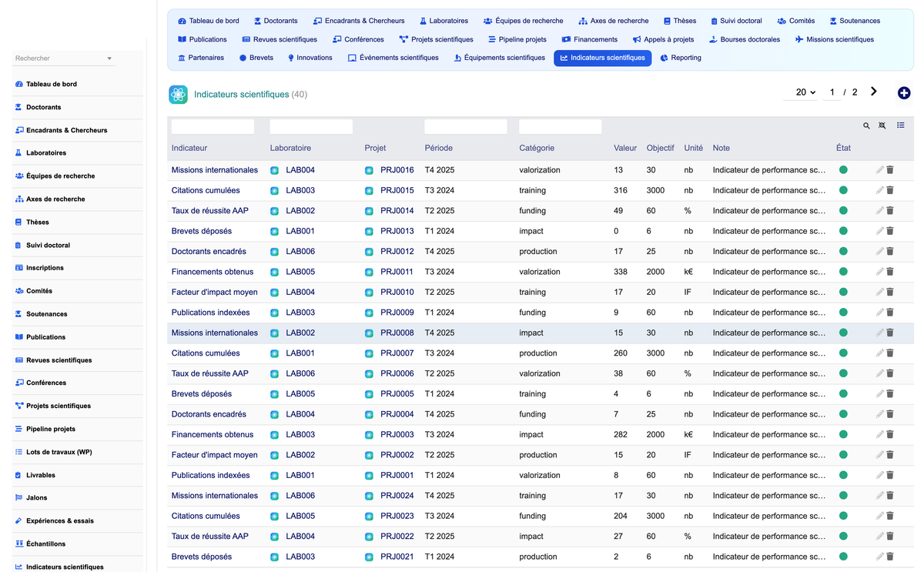Clear filters with crossed-out search icon
This screenshot has width=924, height=572.
[x=882, y=125]
